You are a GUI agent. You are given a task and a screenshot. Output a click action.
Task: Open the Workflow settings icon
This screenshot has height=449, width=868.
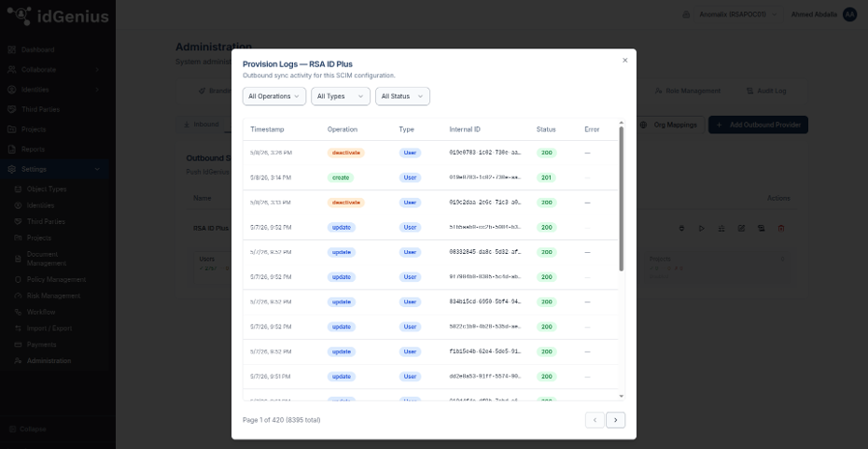pos(17,313)
